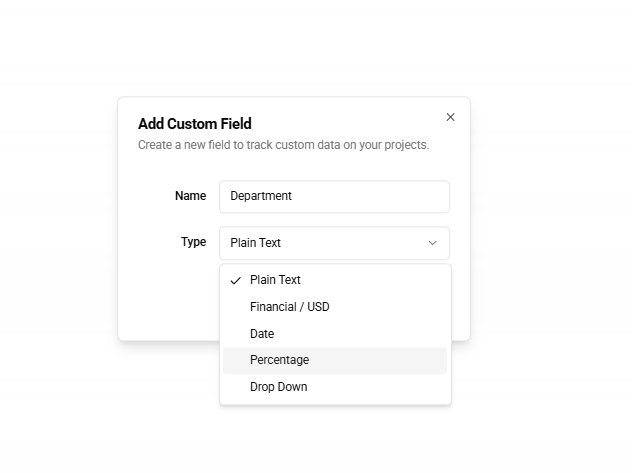Click the Name field label
This screenshot has height=473, width=632.
coord(190,196)
